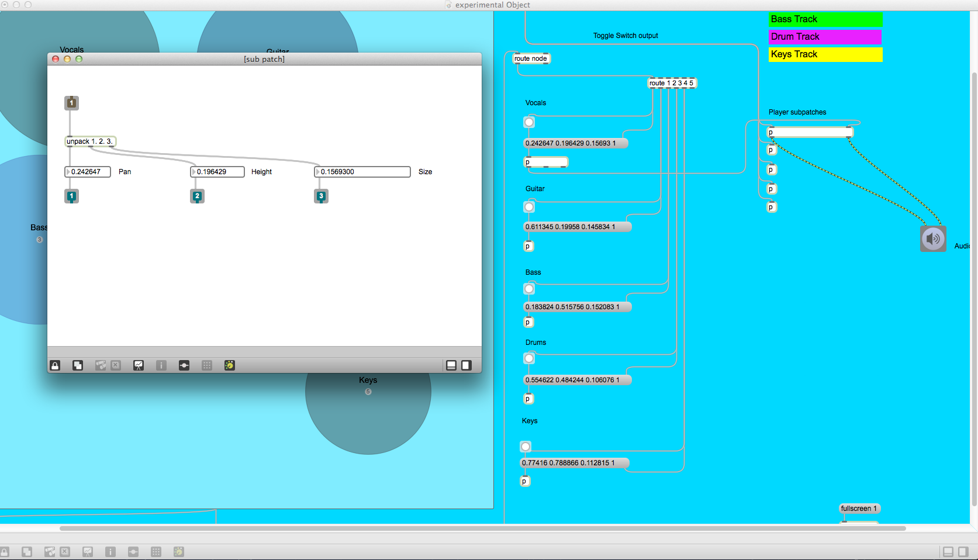Click slider-shaped icon in main window toolbar
Screen dimensions: 978x560
point(133,552)
